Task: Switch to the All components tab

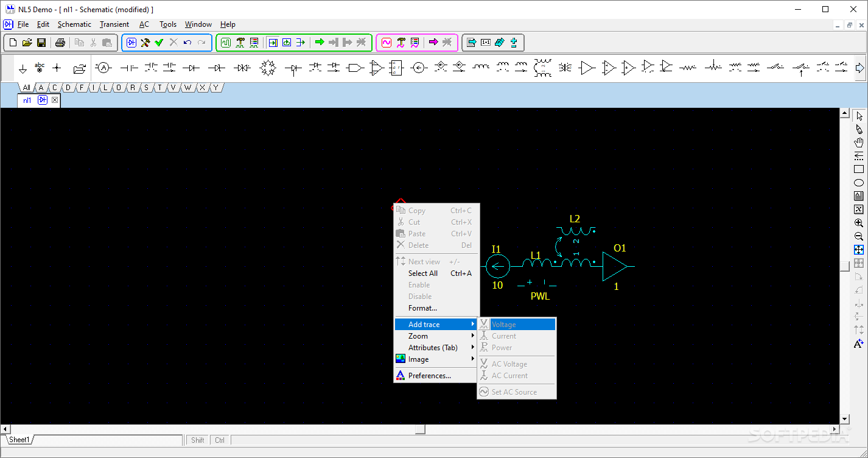Action: 26,88
